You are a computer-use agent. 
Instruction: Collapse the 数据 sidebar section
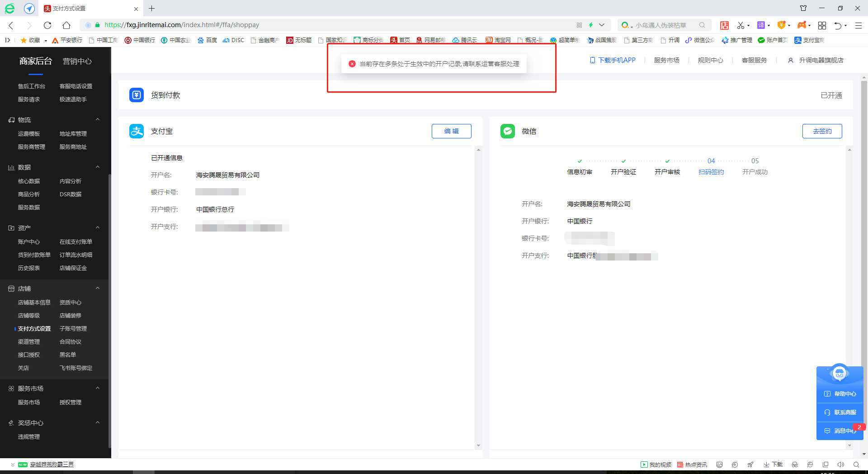pyautogui.click(x=98, y=167)
